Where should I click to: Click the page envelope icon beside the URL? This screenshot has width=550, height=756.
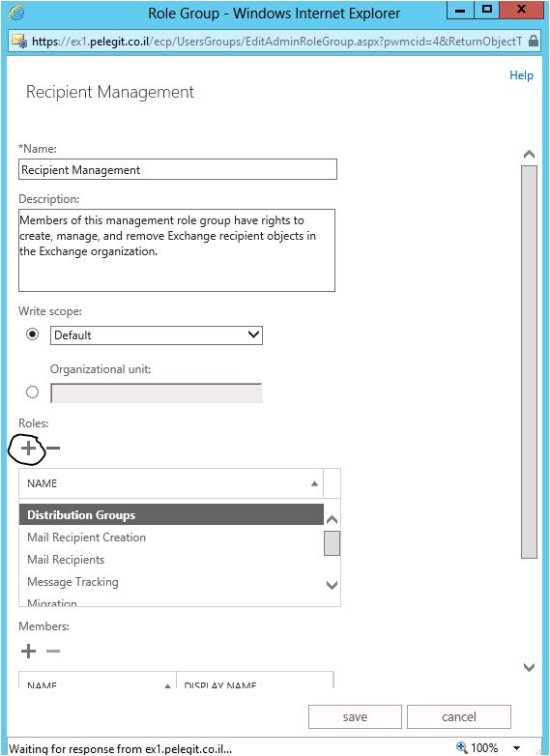click(18, 42)
